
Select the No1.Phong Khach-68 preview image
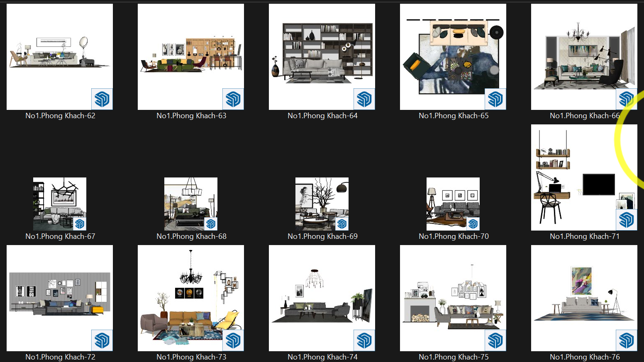pyautogui.click(x=191, y=204)
